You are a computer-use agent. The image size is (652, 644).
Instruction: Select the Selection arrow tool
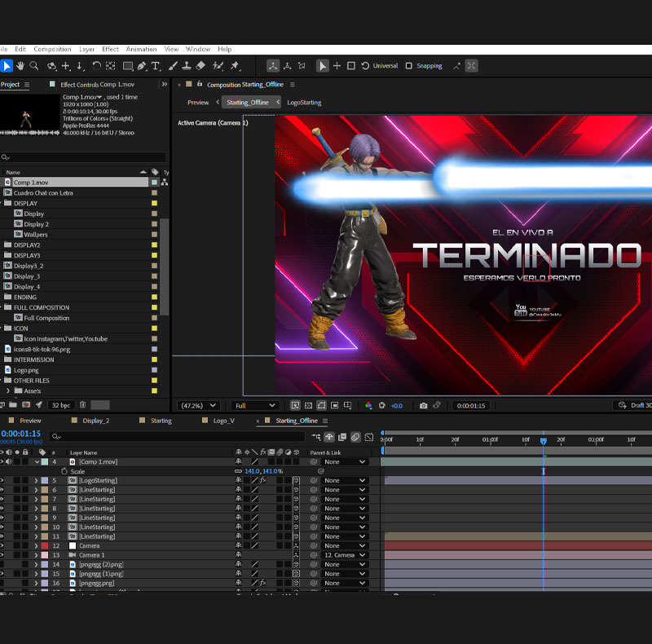click(7, 66)
